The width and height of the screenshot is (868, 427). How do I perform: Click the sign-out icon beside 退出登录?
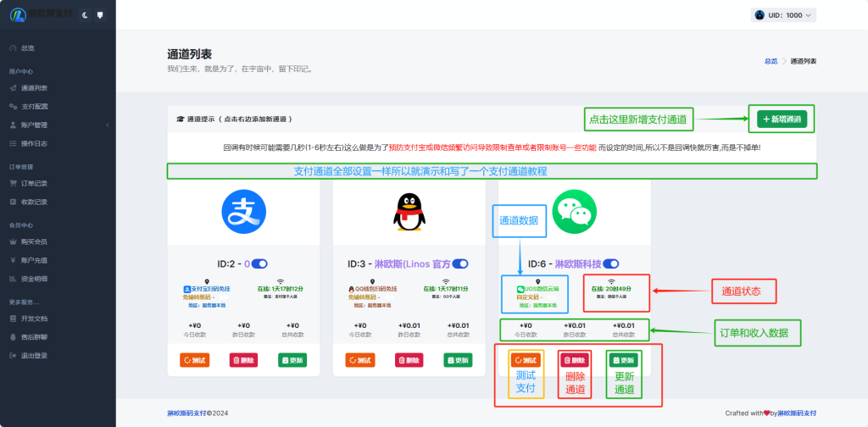13,356
